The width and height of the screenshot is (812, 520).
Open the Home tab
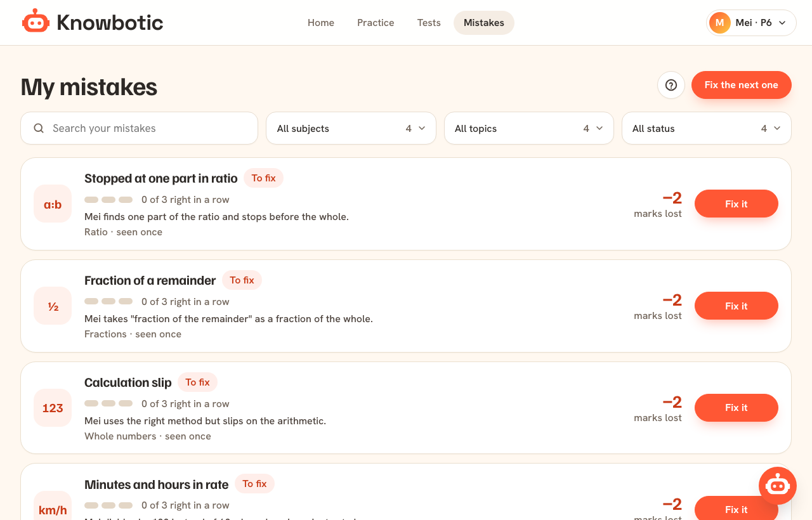[x=321, y=23]
